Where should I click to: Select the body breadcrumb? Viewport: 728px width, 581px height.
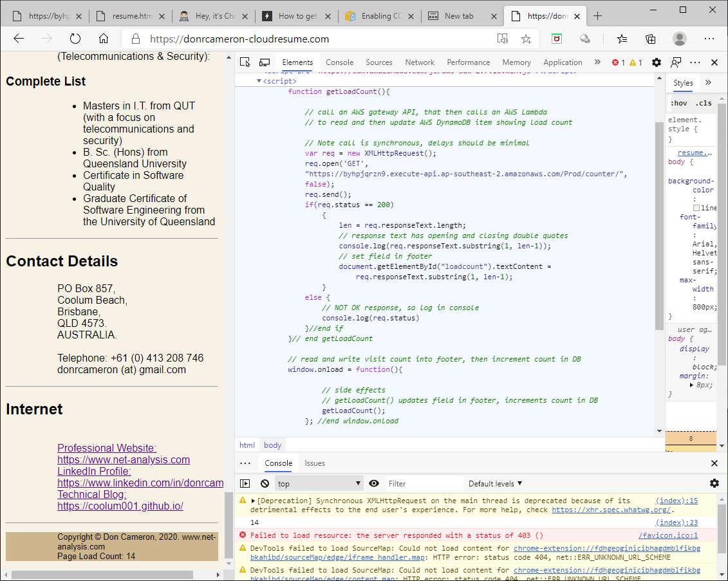point(272,445)
